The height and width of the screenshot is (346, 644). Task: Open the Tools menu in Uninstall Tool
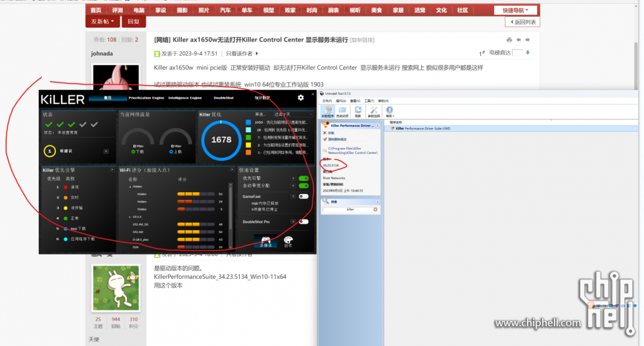click(x=369, y=101)
